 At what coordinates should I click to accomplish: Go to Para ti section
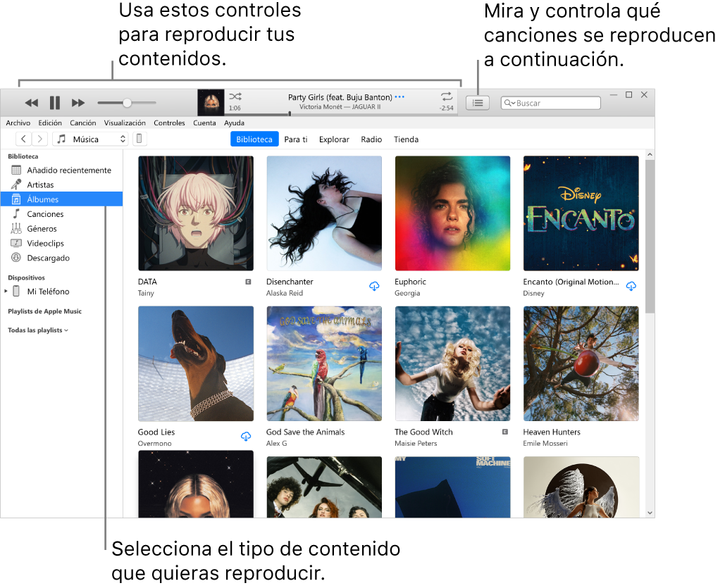(295, 139)
